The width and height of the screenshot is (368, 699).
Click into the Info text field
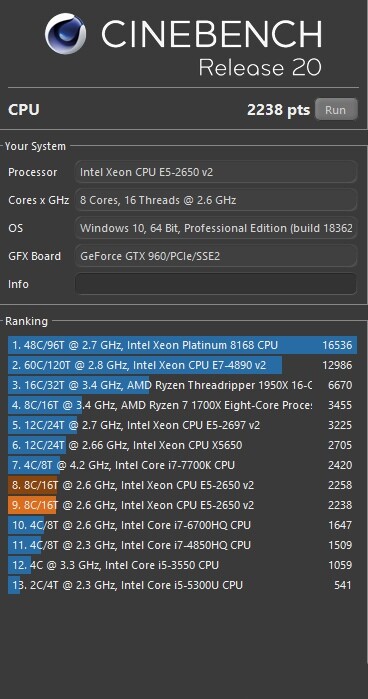pyautogui.click(x=216, y=284)
